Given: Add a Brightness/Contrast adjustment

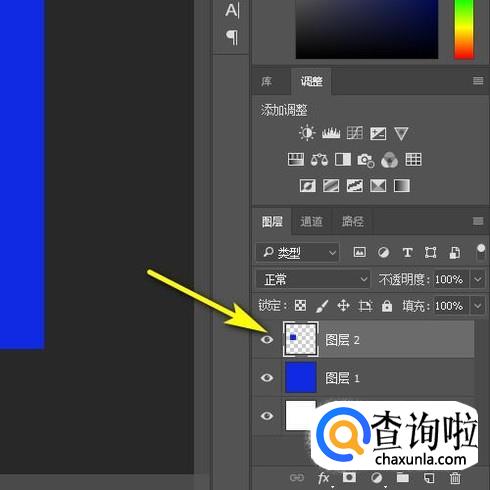Looking at the screenshot, I should (x=307, y=133).
